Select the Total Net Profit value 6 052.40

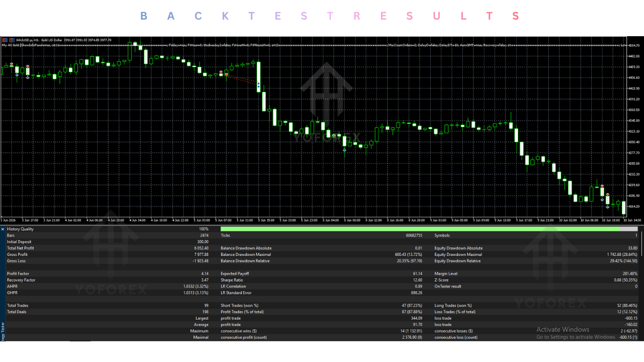pos(201,248)
